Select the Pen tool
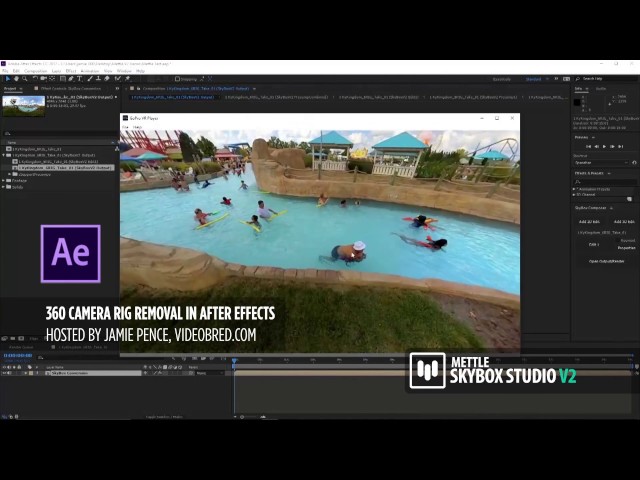The width and height of the screenshot is (640, 480). (x=71, y=78)
